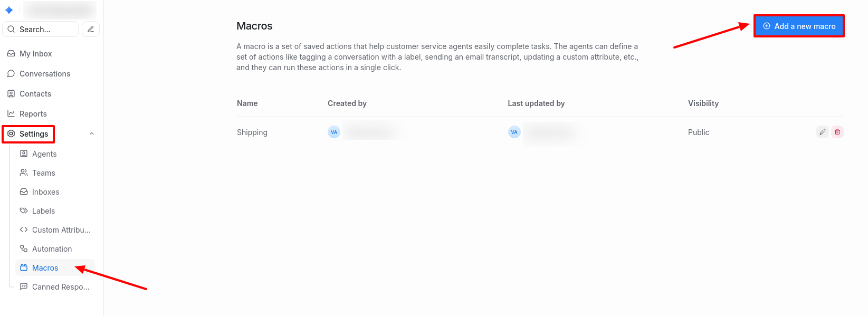Select Teams under Settings
This screenshot has width=868, height=316.
pyautogui.click(x=43, y=173)
